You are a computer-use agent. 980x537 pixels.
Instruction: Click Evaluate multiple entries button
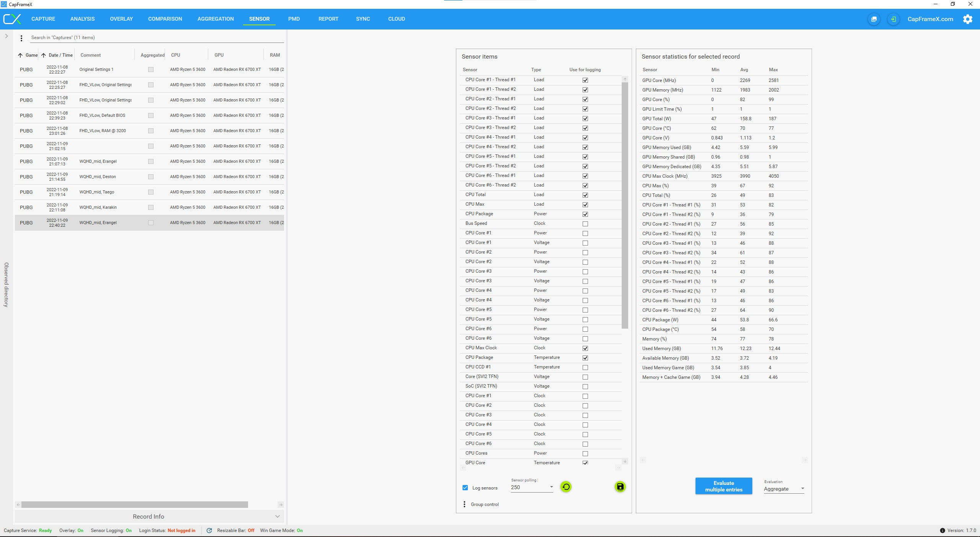tap(724, 486)
